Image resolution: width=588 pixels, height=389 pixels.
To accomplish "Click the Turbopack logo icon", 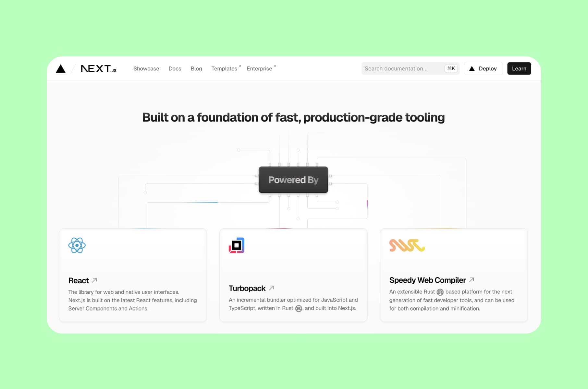I will click(x=237, y=245).
